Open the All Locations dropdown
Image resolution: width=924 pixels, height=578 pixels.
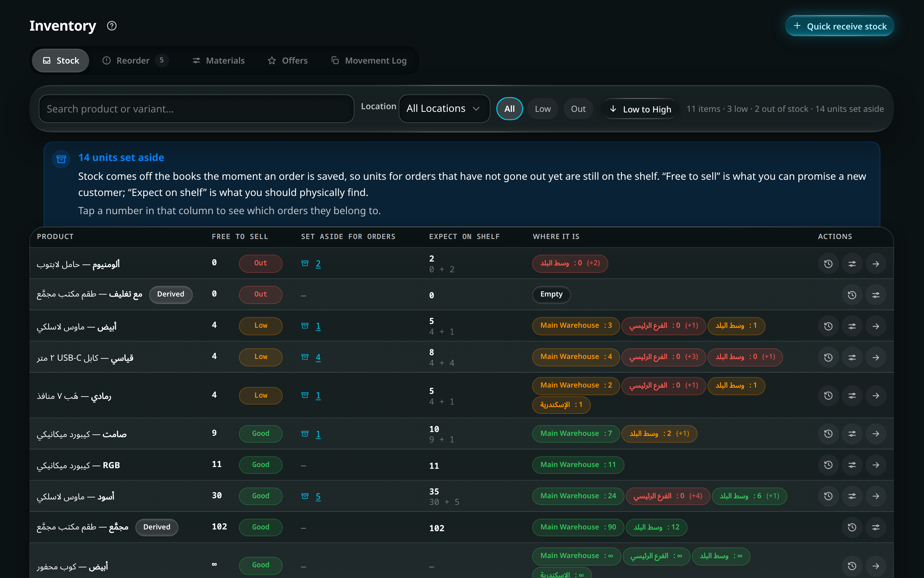click(444, 109)
